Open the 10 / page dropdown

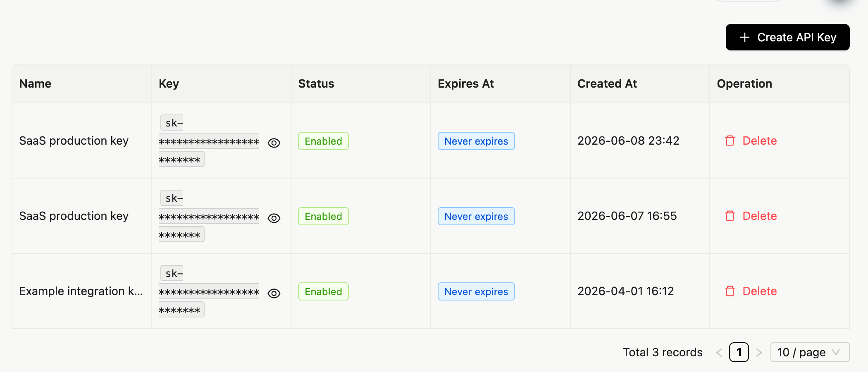pos(810,352)
